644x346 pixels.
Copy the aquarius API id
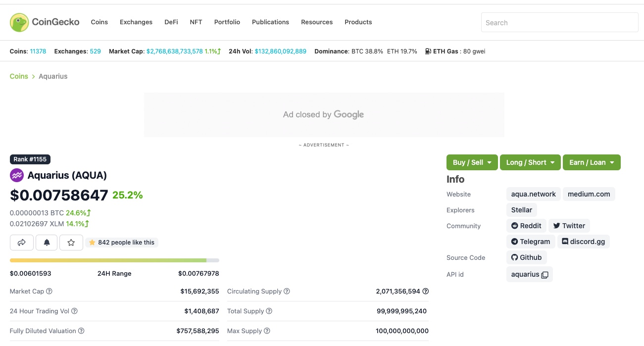click(545, 275)
